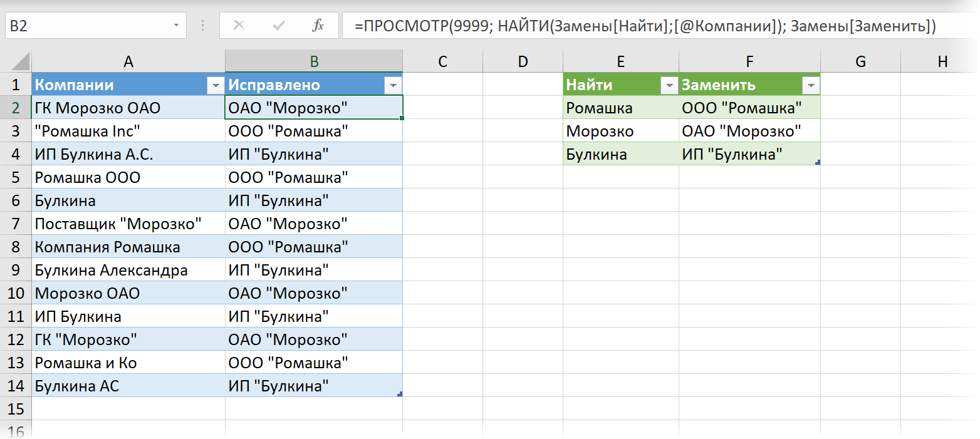Click the Cancel (X) icon in formula bar
The height and width of the screenshot is (439, 980).
click(239, 26)
